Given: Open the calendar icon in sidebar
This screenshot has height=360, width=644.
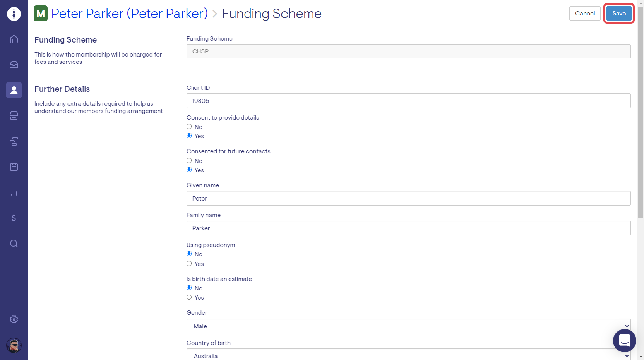Looking at the screenshot, I should coord(14,167).
